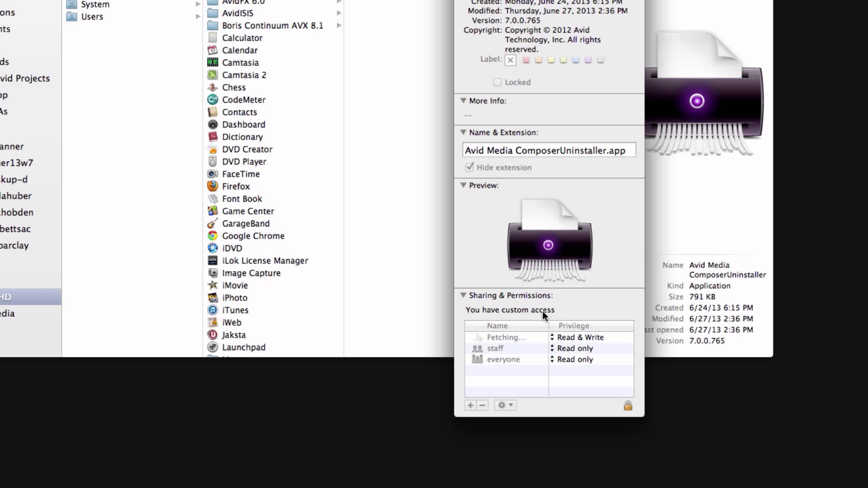This screenshot has height=488, width=868.
Task: Select the GarageBand guitar icon
Action: (212, 223)
